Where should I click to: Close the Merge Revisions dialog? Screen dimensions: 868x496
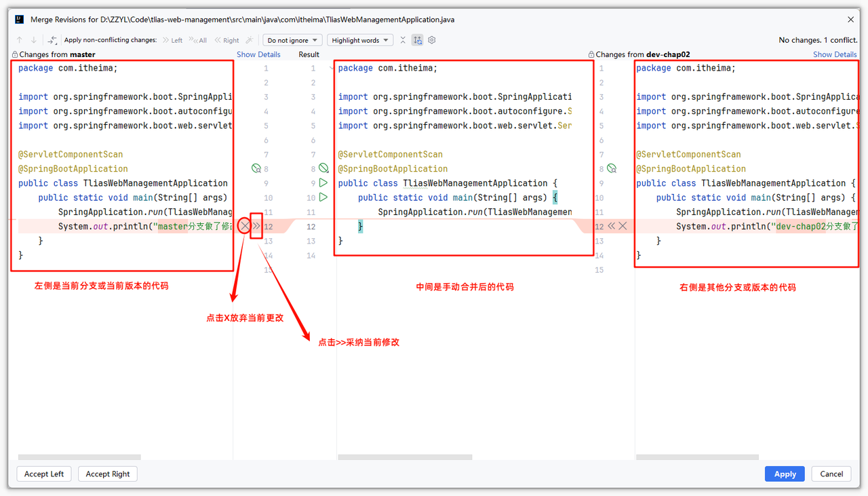pyautogui.click(x=851, y=20)
